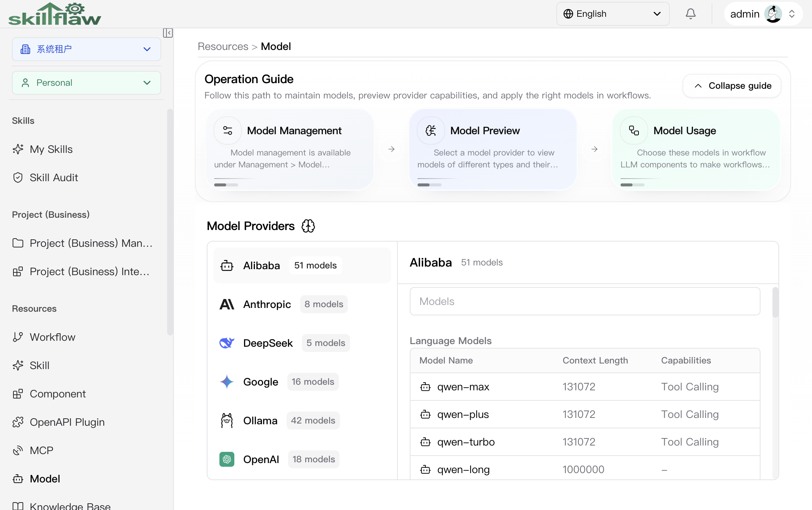
Task: Click the Collapse guide button
Action: pos(732,86)
